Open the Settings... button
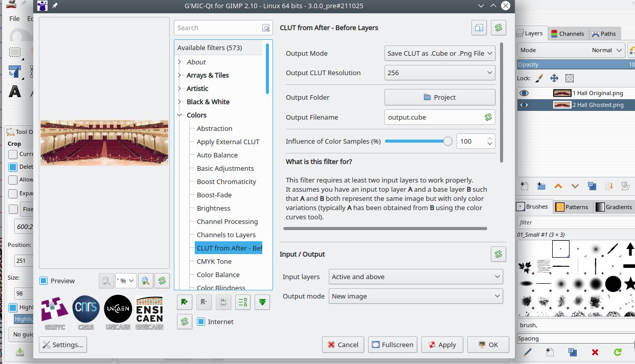Screen dimensions: 635x364 click(62, 345)
